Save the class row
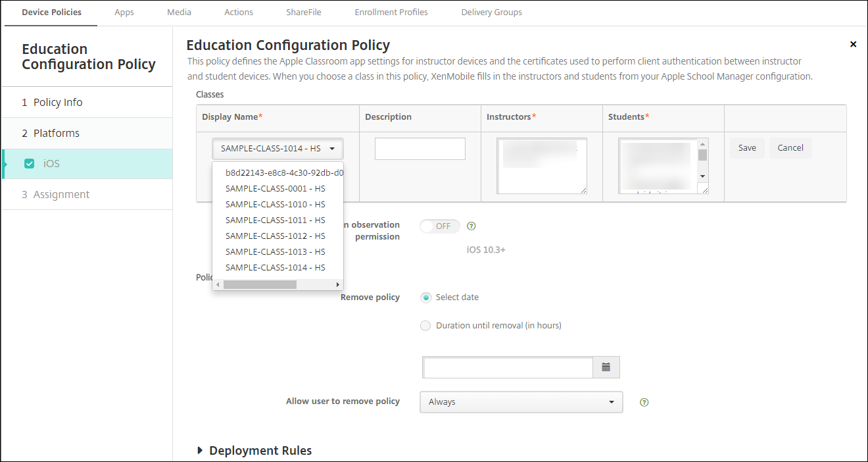This screenshot has height=462, width=868. tap(746, 148)
